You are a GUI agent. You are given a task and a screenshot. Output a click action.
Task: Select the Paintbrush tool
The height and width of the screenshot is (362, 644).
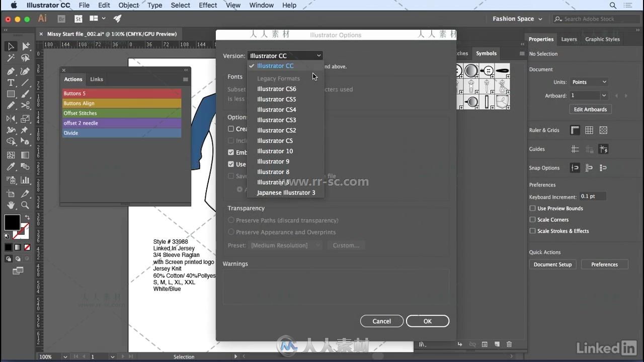pyautogui.click(x=25, y=94)
